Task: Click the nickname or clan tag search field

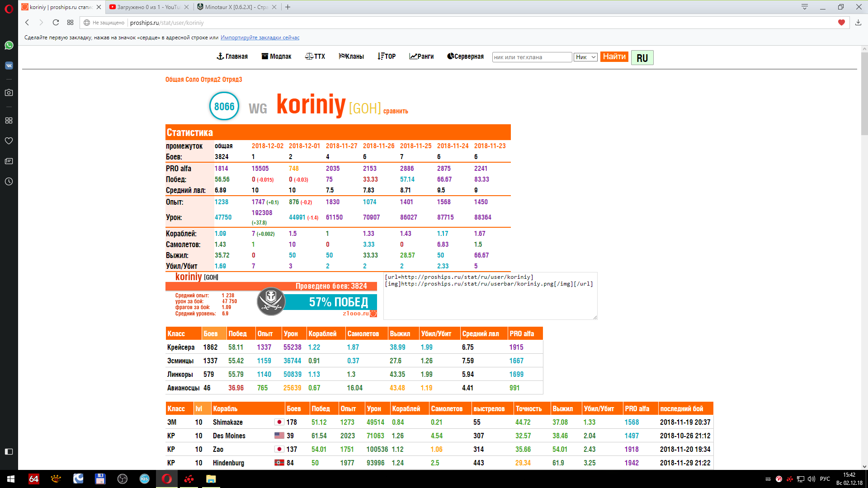Action: click(532, 57)
